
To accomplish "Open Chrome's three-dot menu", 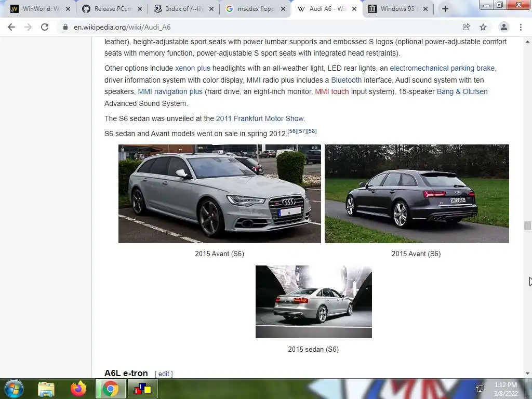I will (521, 27).
